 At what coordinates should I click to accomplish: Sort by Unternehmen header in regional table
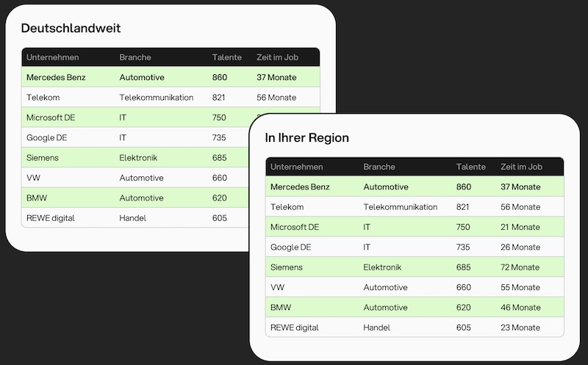(296, 167)
